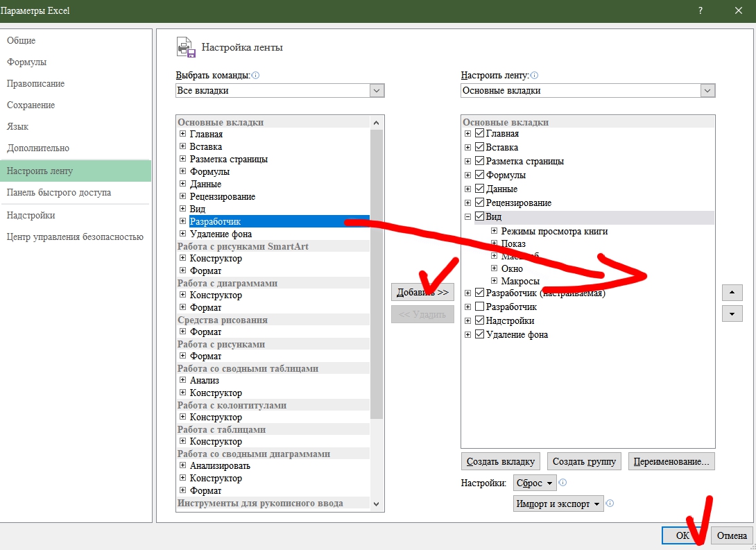The height and width of the screenshot is (550, 756).
Task: Select Рецензирование in the left list
Action: pos(222,196)
